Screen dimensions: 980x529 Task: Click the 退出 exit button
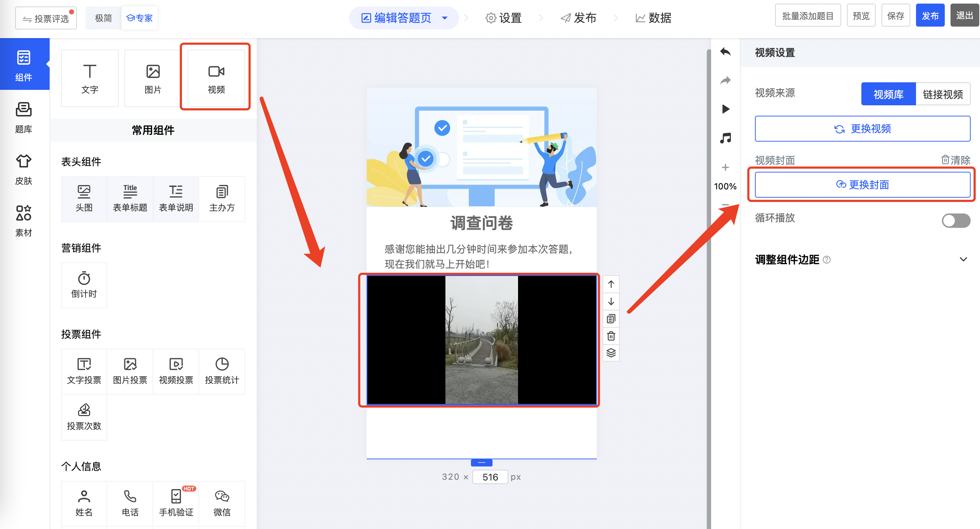point(965,15)
